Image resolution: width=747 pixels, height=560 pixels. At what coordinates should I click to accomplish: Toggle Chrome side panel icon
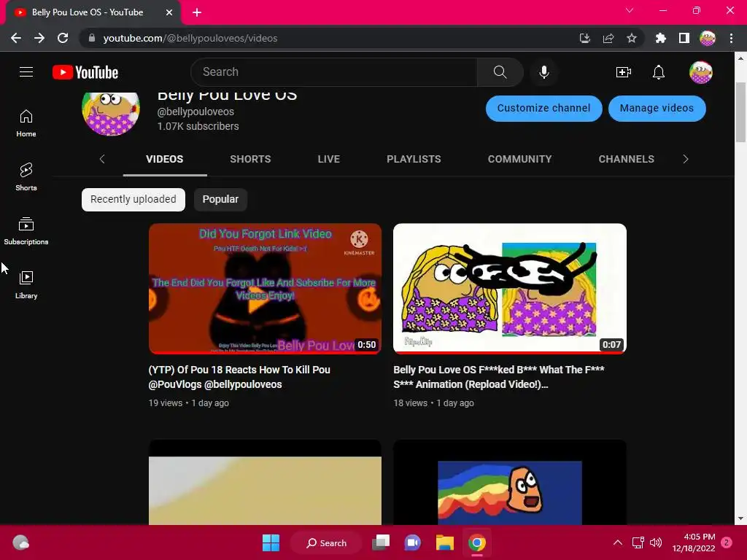pos(684,38)
